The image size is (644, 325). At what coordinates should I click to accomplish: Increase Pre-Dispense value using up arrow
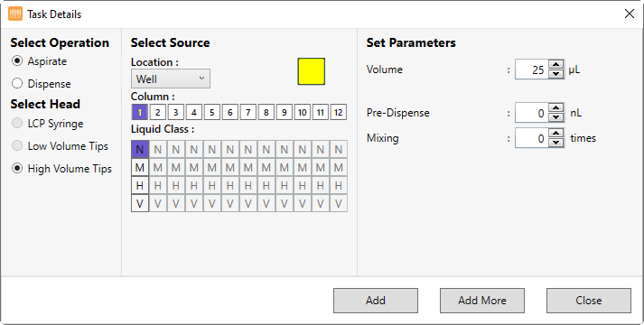[556, 108]
